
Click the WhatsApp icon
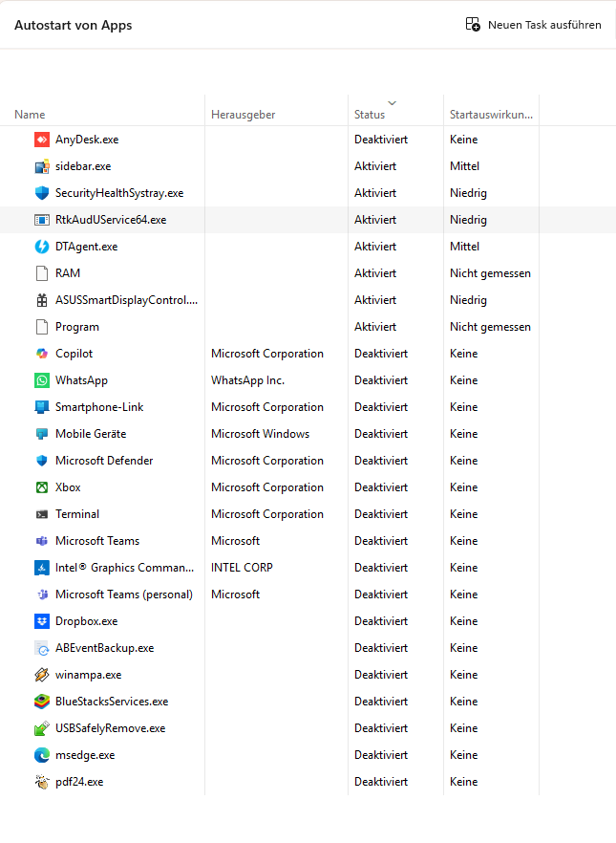click(x=42, y=380)
